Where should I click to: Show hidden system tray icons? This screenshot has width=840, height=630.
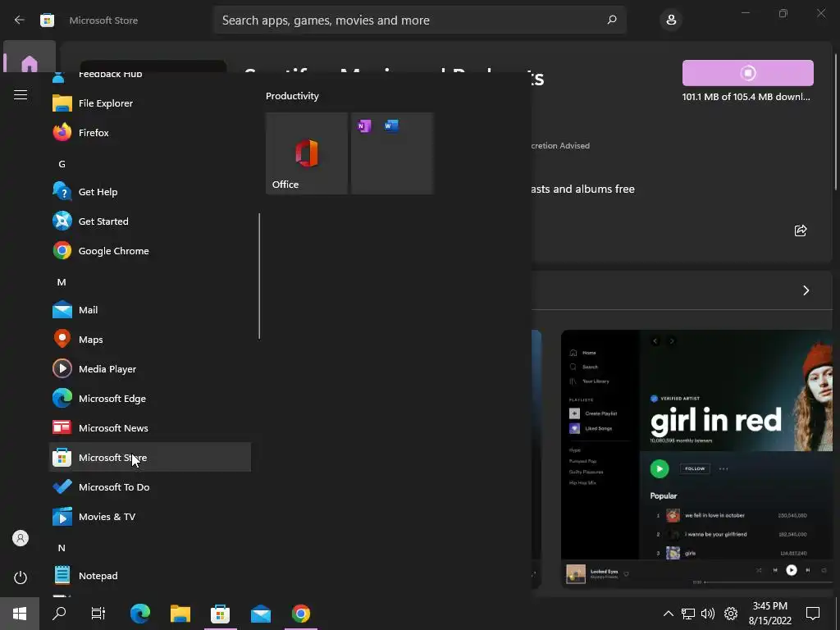[668, 614]
